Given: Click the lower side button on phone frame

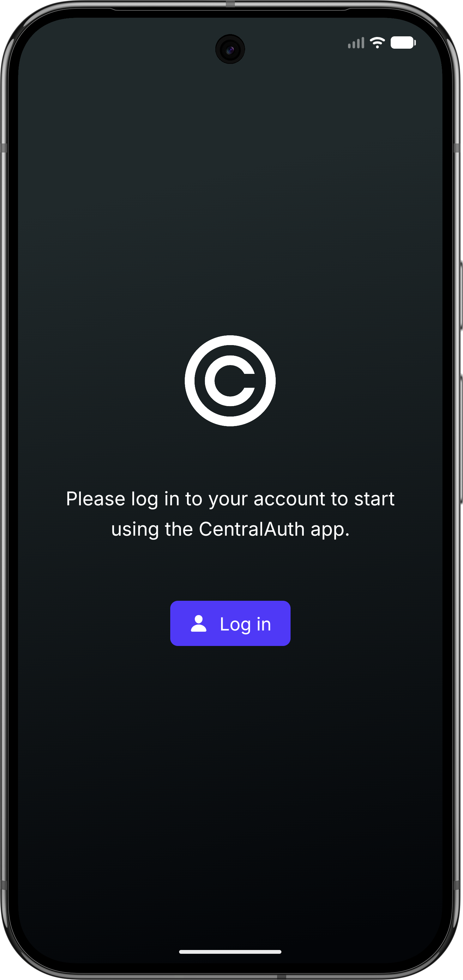Looking at the screenshot, I should tap(461, 439).
